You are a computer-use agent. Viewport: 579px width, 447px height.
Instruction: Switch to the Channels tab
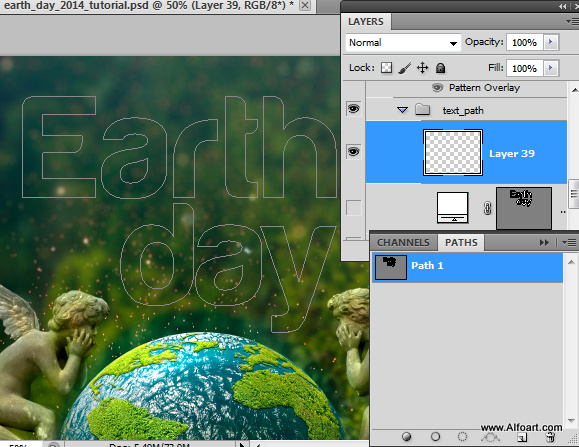tap(403, 243)
